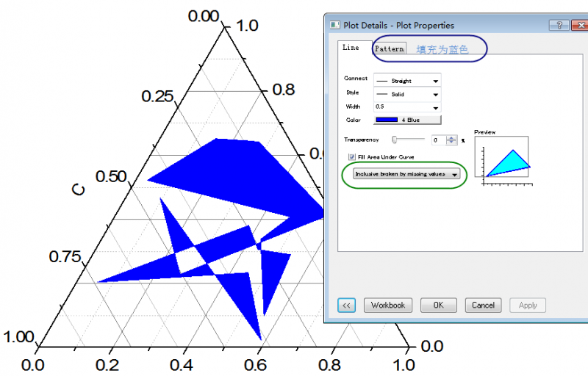Pick the 4 Blue line color
The width and height of the screenshot is (588, 376).
pos(407,120)
